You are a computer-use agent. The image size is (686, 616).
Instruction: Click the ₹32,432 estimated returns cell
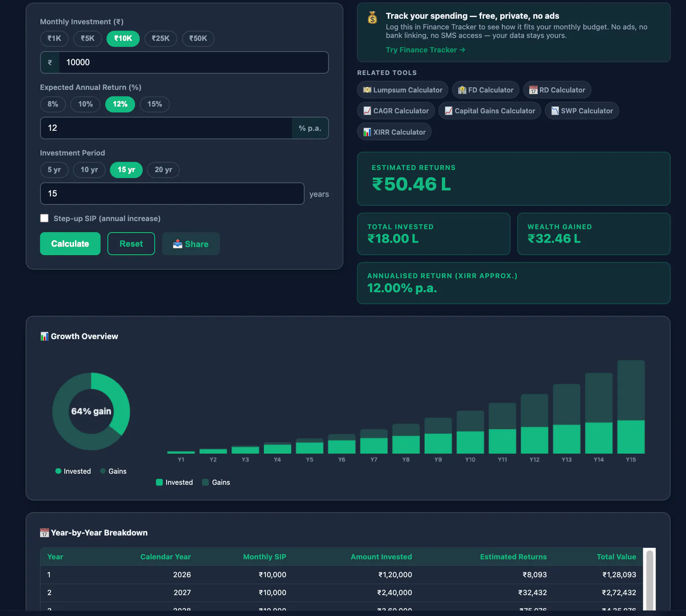coord(533,593)
